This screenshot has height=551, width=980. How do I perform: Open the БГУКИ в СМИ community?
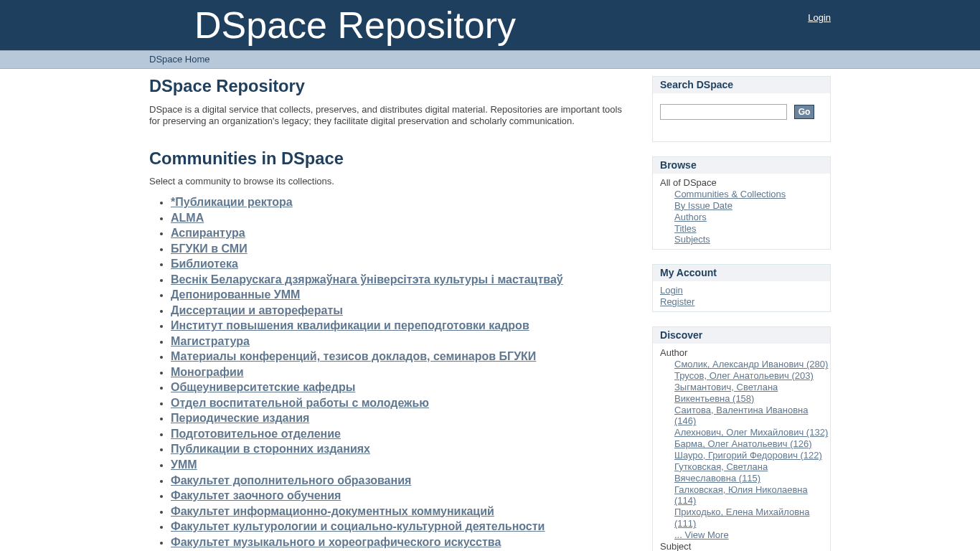(x=209, y=249)
